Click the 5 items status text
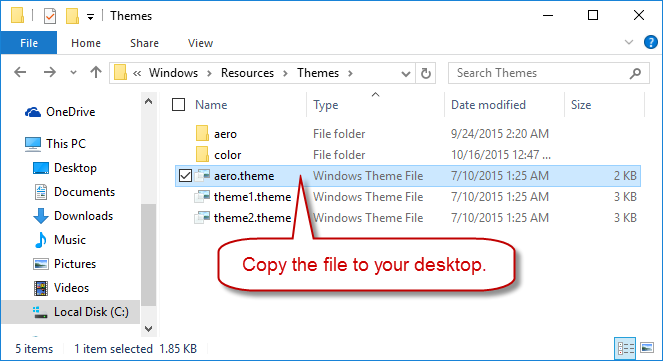 pyautogui.click(x=34, y=349)
